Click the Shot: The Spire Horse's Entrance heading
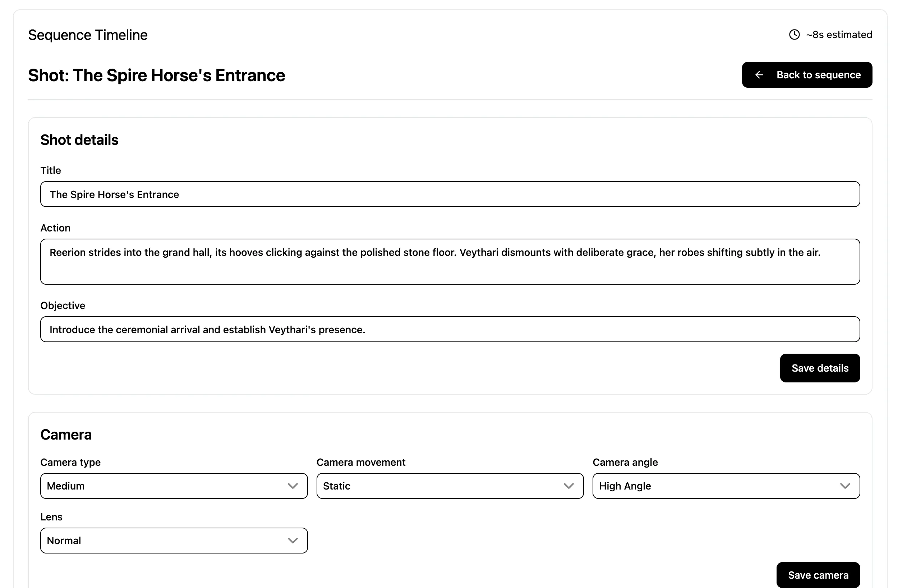907x588 pixels. point(157,75)
